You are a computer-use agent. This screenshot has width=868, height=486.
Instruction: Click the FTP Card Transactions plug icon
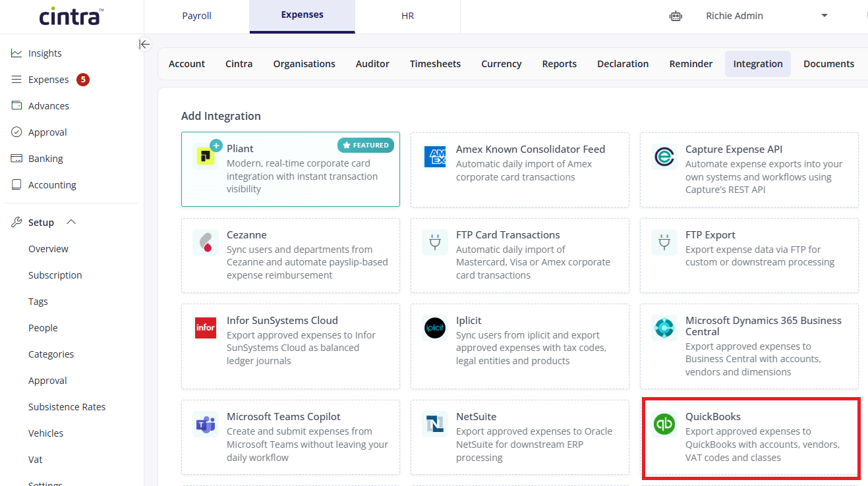pos(435,242)
